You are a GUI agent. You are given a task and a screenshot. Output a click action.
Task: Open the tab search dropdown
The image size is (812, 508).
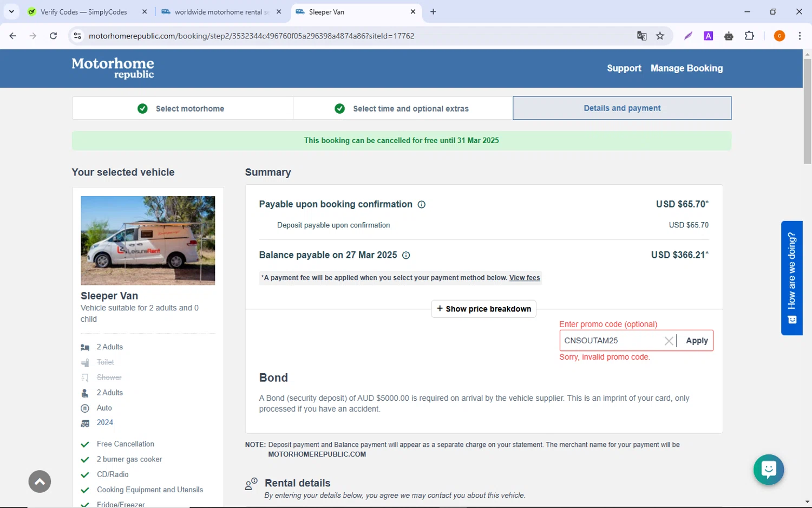click(x=11, y=11)
